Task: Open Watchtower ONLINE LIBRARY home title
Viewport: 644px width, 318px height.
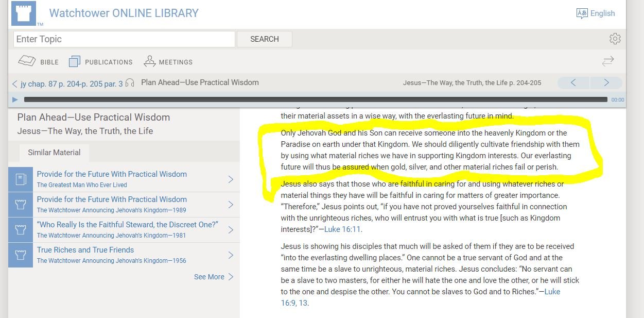Action: point(124,13)
